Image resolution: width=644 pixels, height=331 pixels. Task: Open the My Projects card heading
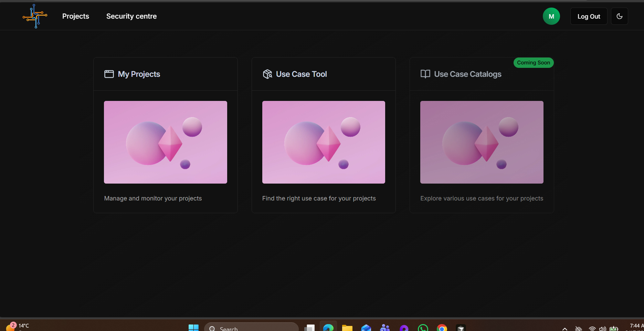pos(139,74)
